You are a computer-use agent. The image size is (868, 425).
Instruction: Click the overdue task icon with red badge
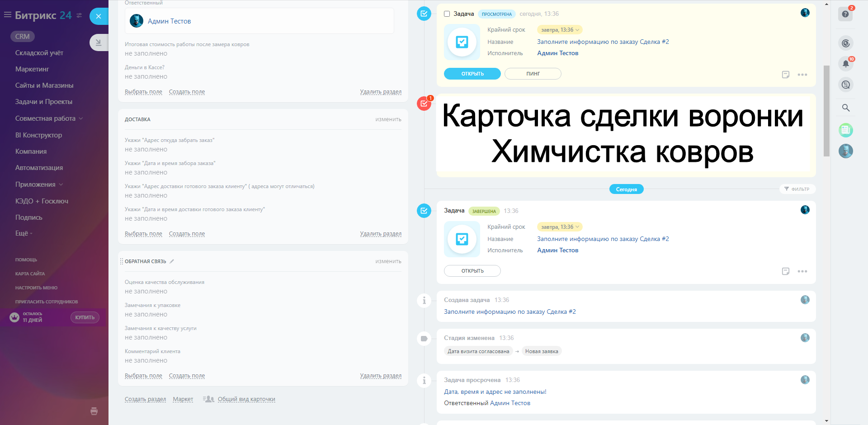(424, 104)
